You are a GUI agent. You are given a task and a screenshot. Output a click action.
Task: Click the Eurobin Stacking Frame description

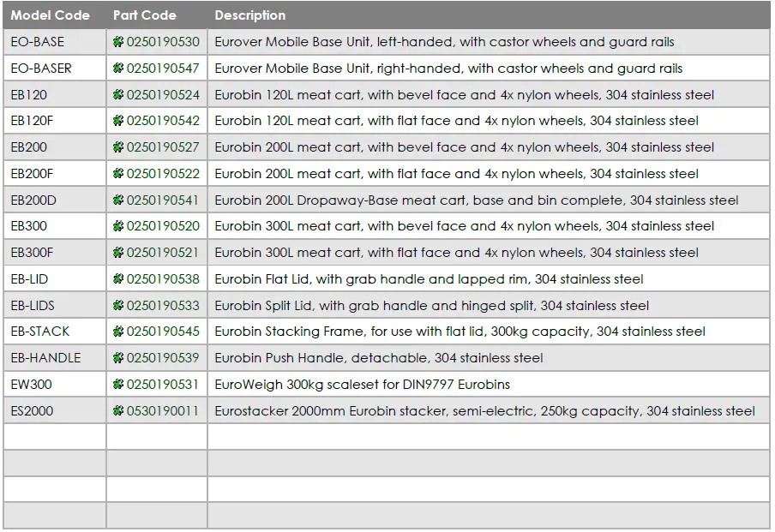460,332
